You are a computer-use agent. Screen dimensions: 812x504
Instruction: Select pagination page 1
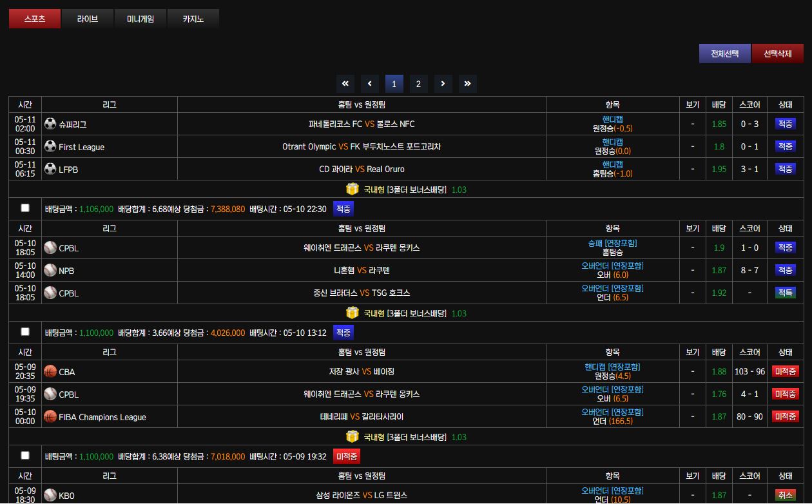[x=394, y=84]
